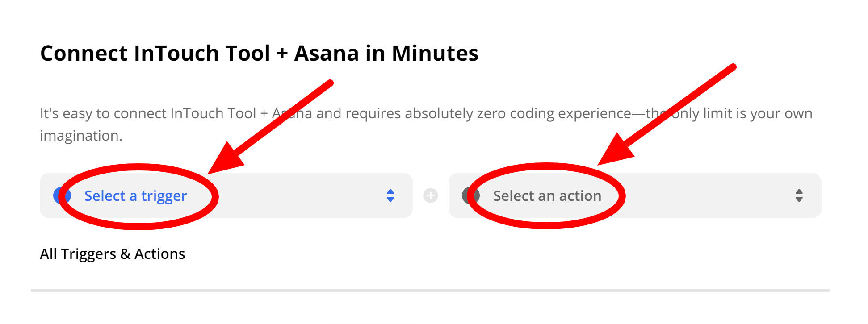Viewport: 868px width, 324px height.
Task: Click the blue down arrow in the trigger selector
Action: pos(390,199)
